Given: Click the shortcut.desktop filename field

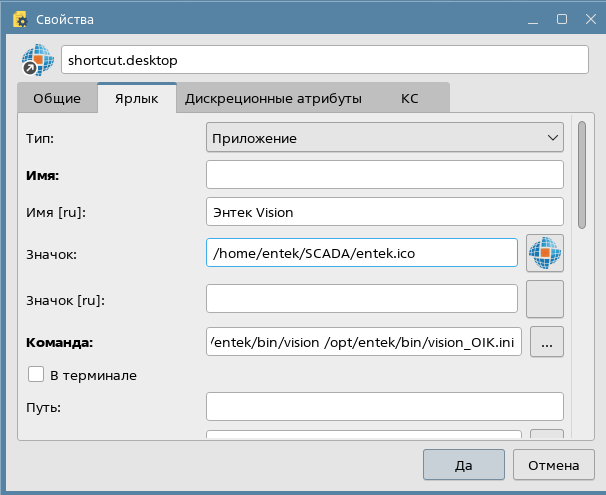Looking at the screenshot, I should click(325, 60).
